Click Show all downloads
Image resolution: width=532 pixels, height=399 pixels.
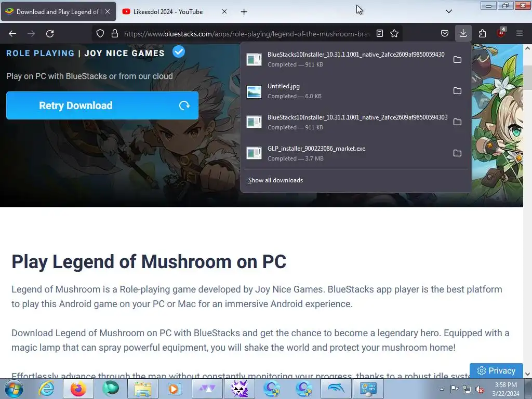pos(275,180)
